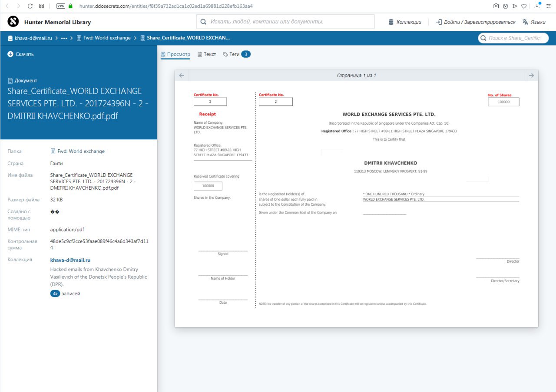The width and height of the screenshot is (556, 392).
Task: Click the Received Certificate covering 100000 box
Action: pyautogui.click(x=208, y=186)
